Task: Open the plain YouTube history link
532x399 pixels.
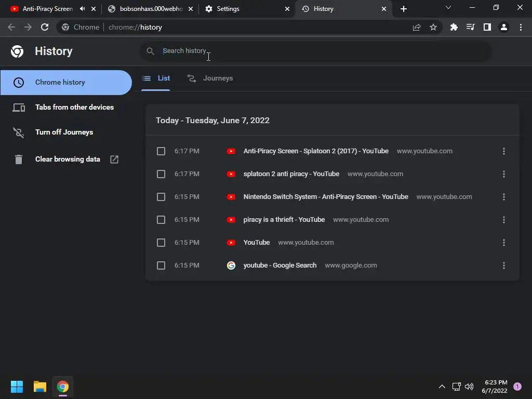Action: pyautogui.click(x=257, y=243)
